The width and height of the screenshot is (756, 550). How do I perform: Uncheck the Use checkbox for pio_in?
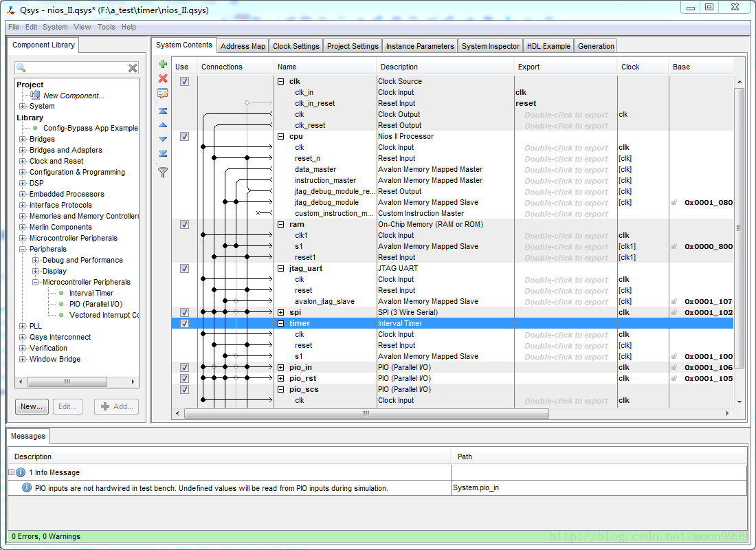point(184,367)
